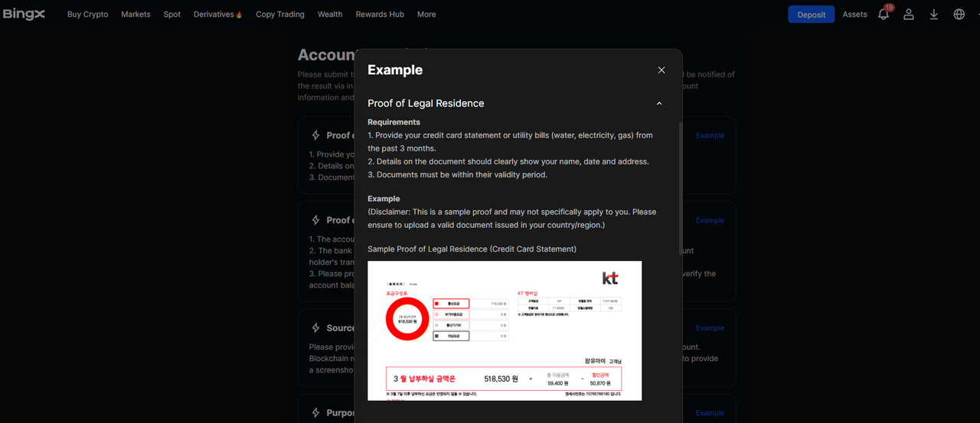Open the More menu

pos(426,15)
